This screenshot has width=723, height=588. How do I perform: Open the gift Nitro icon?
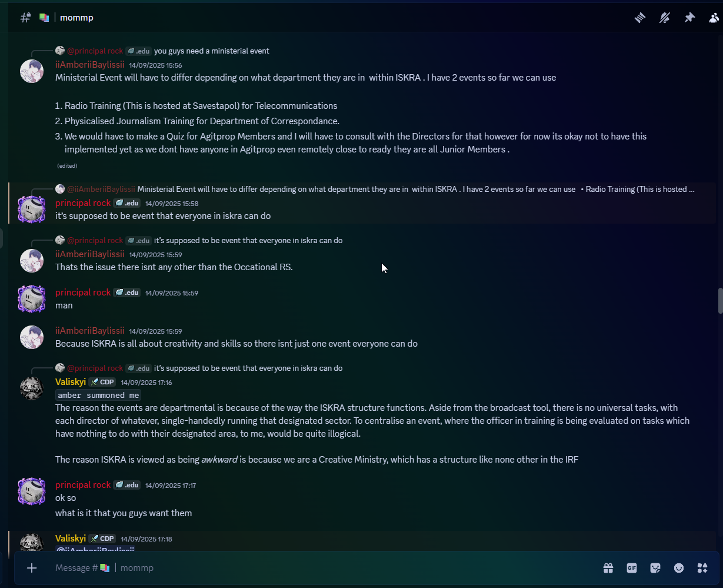pos(608,568)
